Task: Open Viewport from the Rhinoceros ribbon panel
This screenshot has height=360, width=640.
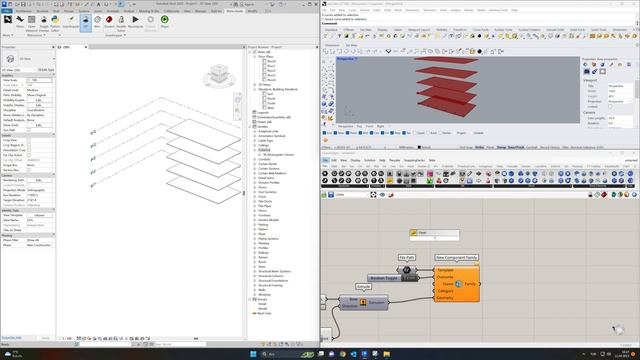Action: [x=31, y=23]
